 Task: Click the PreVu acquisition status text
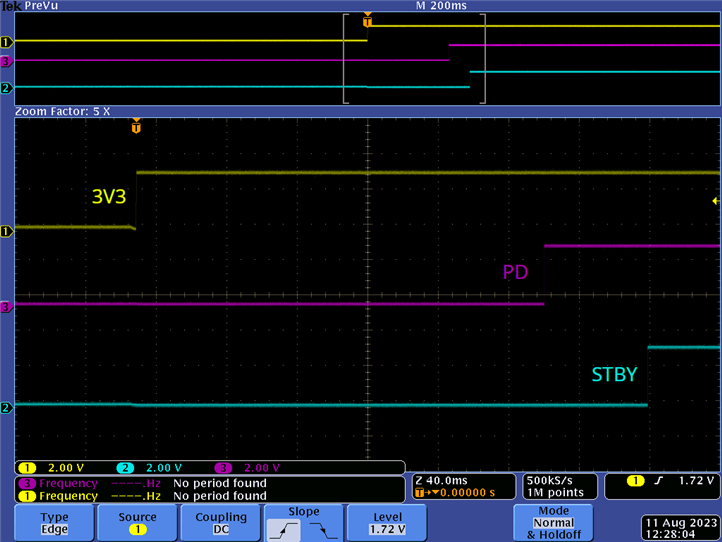pyautogui.click(x=41, y=6)
